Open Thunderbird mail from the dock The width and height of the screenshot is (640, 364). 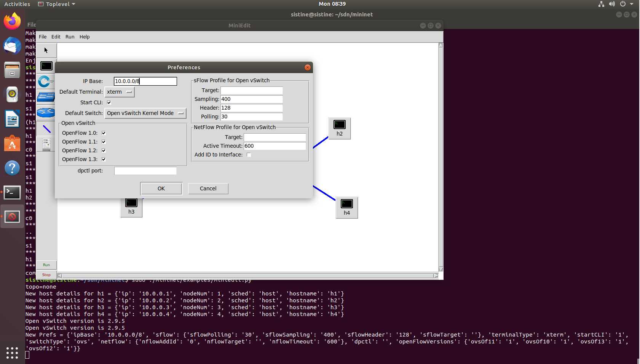(12, 46)
